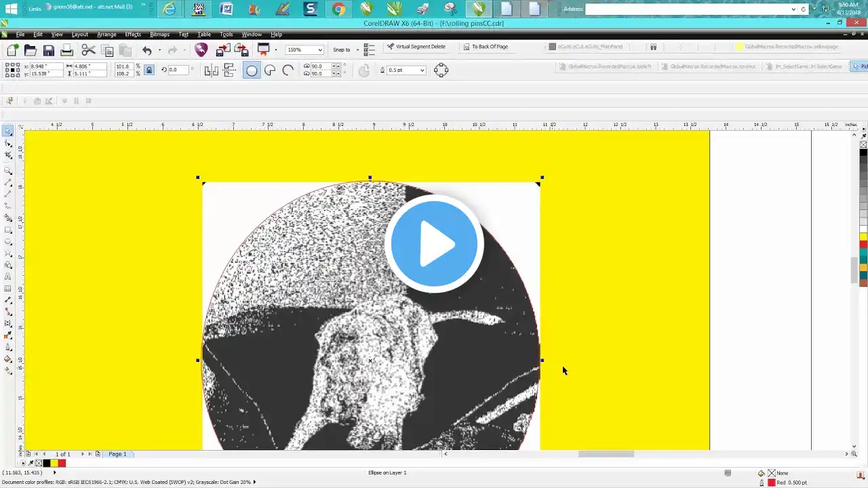Screen dimensions: 868x488
Task: Click the Snap to button
Action: (x=342, y=49)
